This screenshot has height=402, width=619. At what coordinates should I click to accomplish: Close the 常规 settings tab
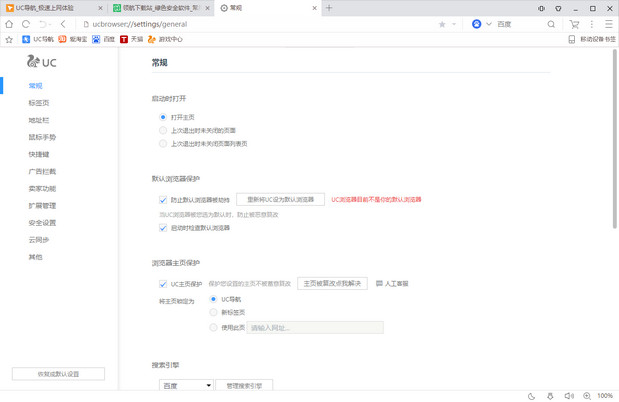click(315, 8)
